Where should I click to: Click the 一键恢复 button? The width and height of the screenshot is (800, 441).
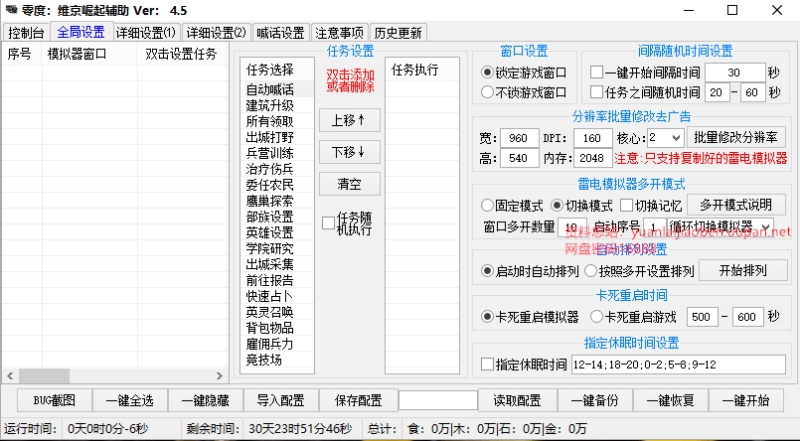coord(670,400)
